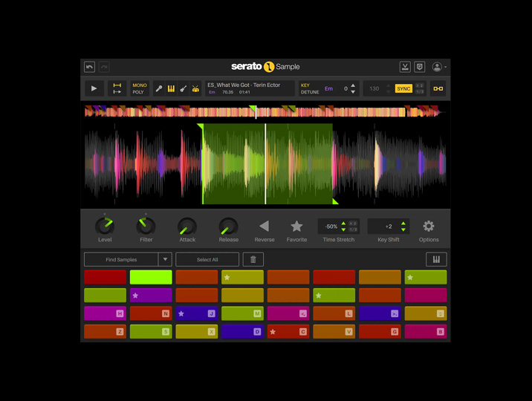This screenshot has height=401, width=532.
Task: Toggle the Favorite star
Action: [296, 226]
